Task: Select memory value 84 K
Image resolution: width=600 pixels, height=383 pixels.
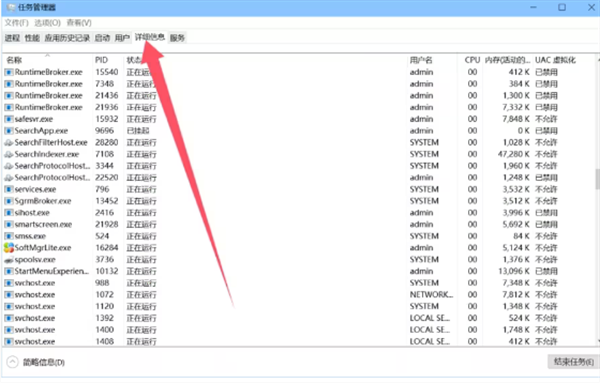Action: click(522, 236)
